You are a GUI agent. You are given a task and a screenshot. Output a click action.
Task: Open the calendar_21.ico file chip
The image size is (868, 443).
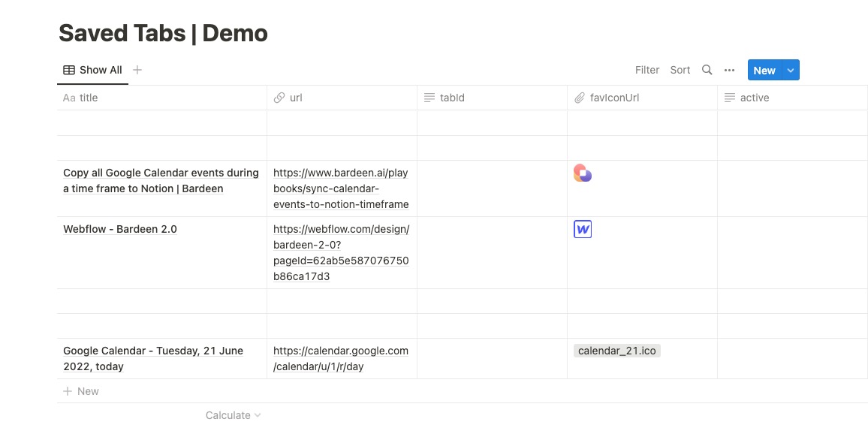616,351
